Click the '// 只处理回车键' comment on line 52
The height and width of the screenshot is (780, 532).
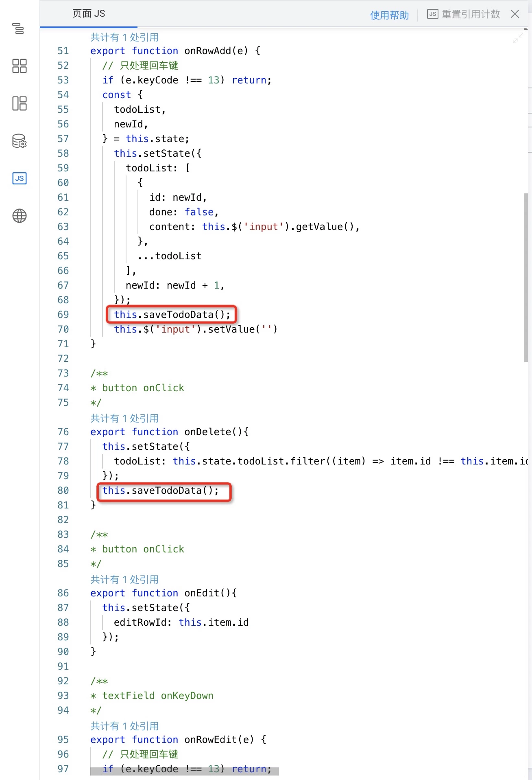coord(140,66)
